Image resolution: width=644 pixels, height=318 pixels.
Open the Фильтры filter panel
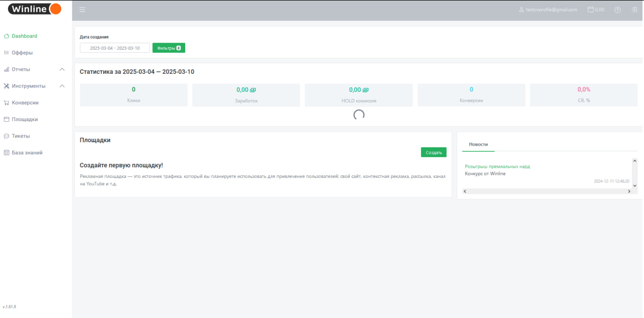pyautogui.click(x=169, y=48)
